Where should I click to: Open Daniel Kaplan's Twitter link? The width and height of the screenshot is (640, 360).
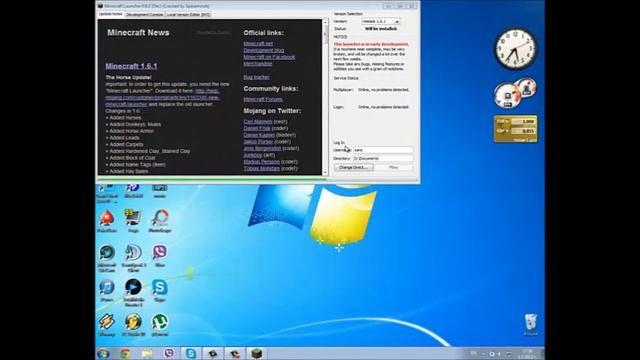coord(259,135)
